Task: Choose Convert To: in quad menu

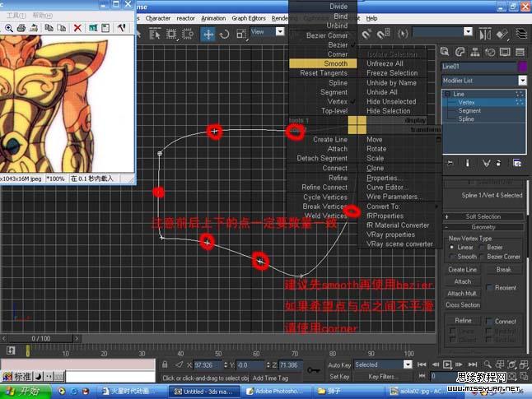Action: coord(383,206)
